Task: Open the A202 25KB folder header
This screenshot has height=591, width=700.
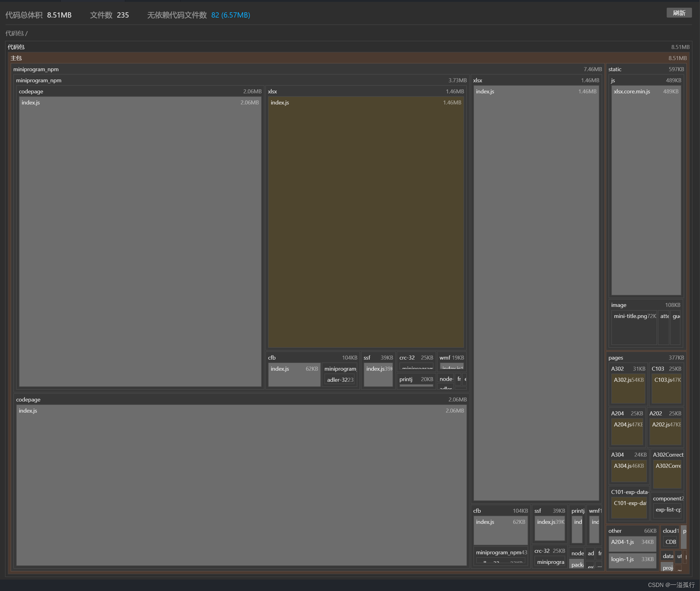Action: 665,413
